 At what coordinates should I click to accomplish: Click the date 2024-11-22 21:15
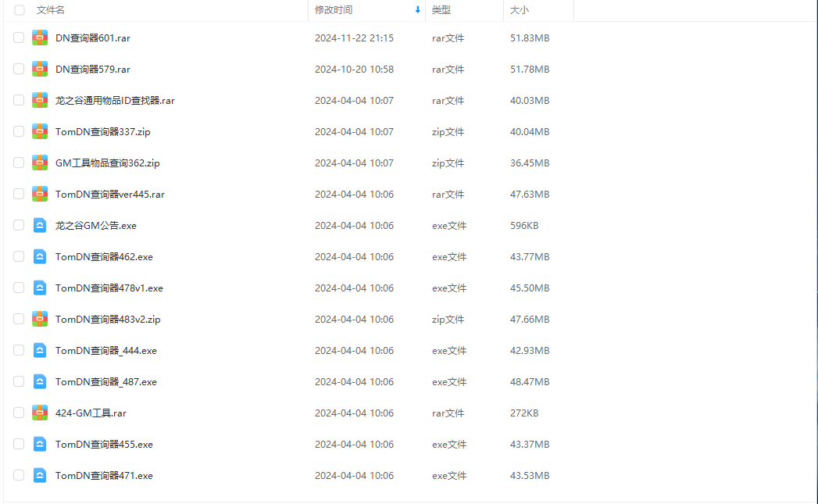354,38
